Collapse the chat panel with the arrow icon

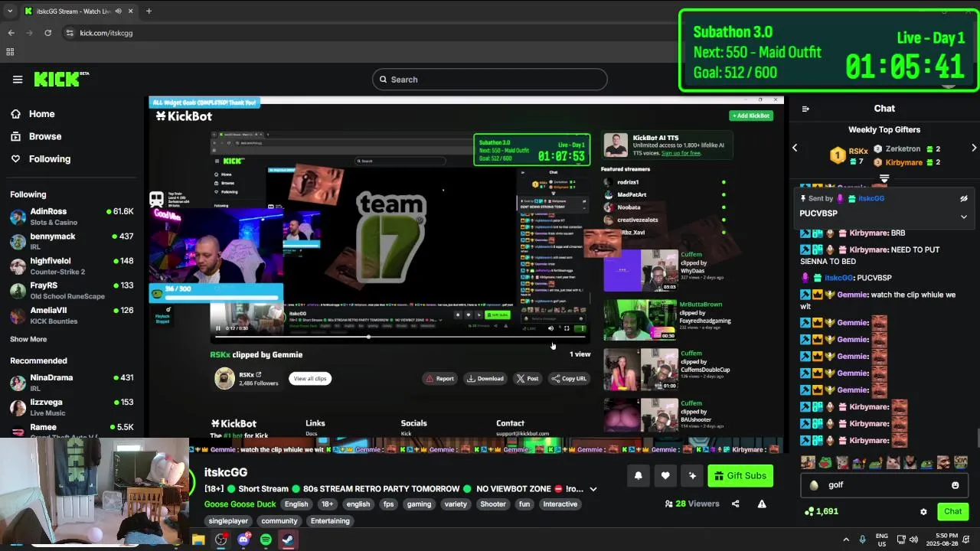click(805, 109)
